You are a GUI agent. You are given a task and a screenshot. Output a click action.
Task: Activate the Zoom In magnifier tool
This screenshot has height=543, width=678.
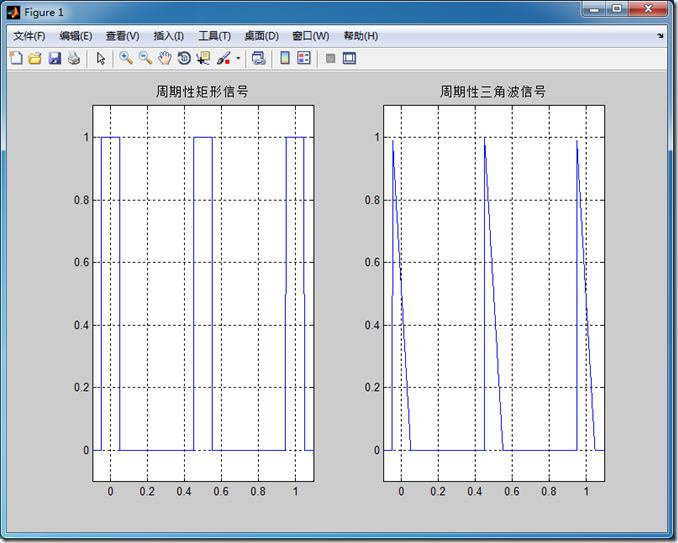click(x=126, y=58)
